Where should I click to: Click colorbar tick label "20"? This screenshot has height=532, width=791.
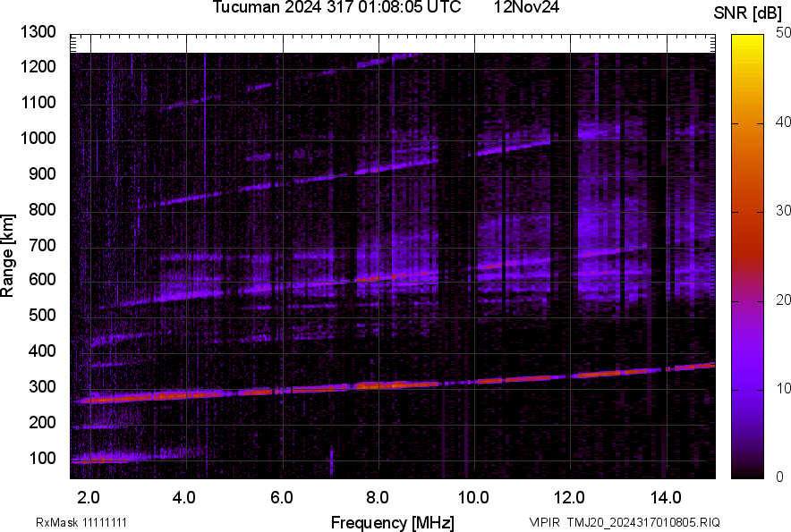(783, 300)
